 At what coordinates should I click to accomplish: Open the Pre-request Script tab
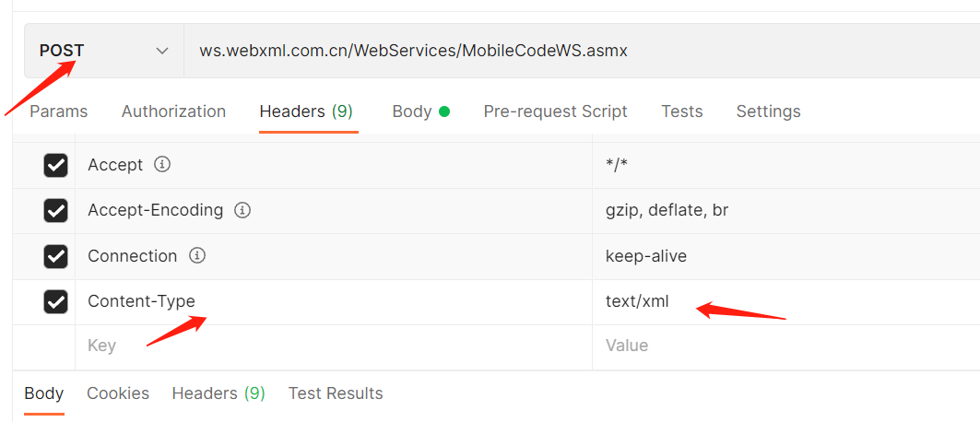click(x=555, y=111)
